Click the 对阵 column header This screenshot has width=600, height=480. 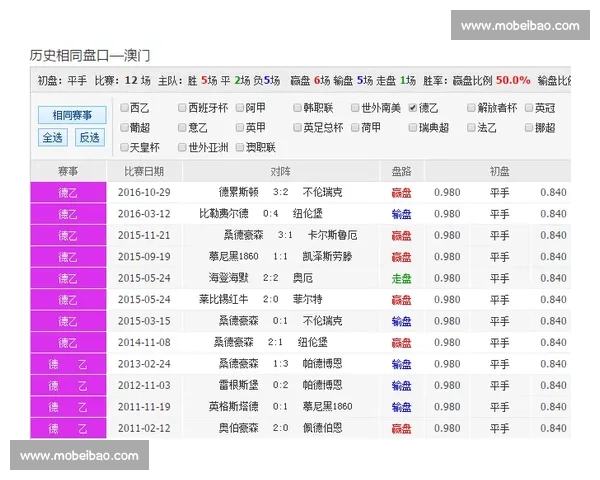point(280,171)
